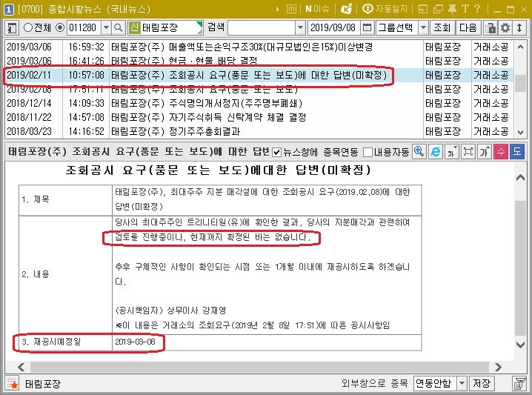Screen dimensions: 532x395
Task: Click content pane vertical scrollbar thumb
Action: pyautogui.click(x=520, y=268)
